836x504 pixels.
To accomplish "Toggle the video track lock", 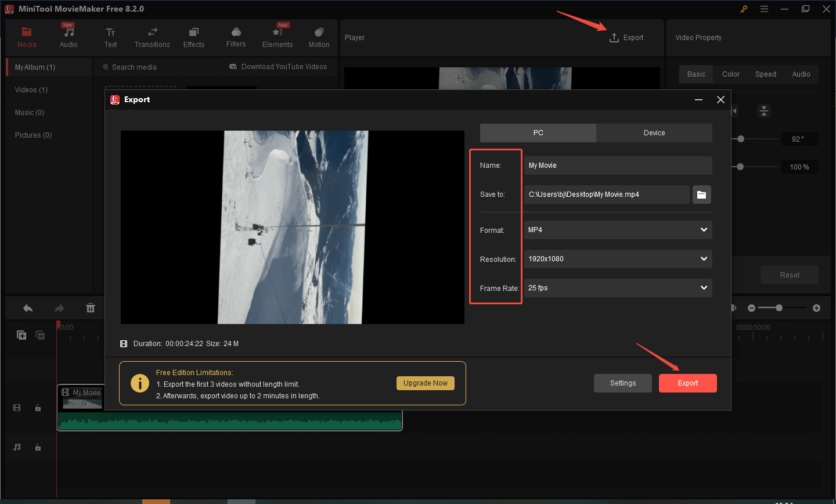I will point(38,408).
